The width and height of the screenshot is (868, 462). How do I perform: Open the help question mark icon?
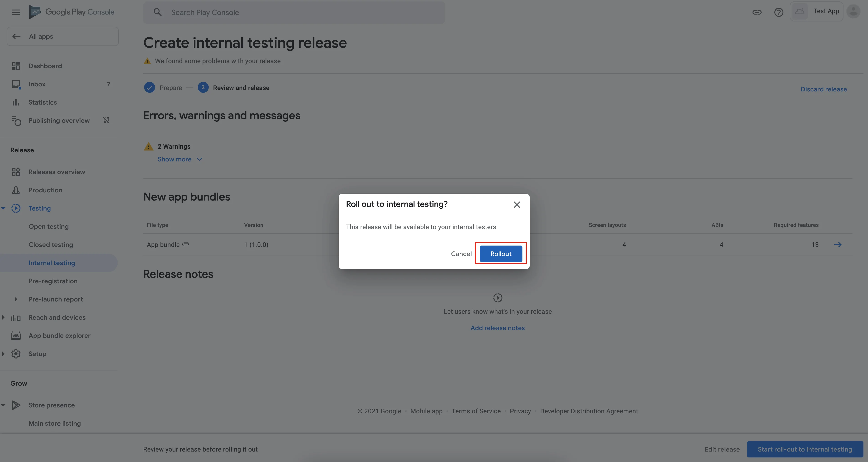(x=778, y=12)
